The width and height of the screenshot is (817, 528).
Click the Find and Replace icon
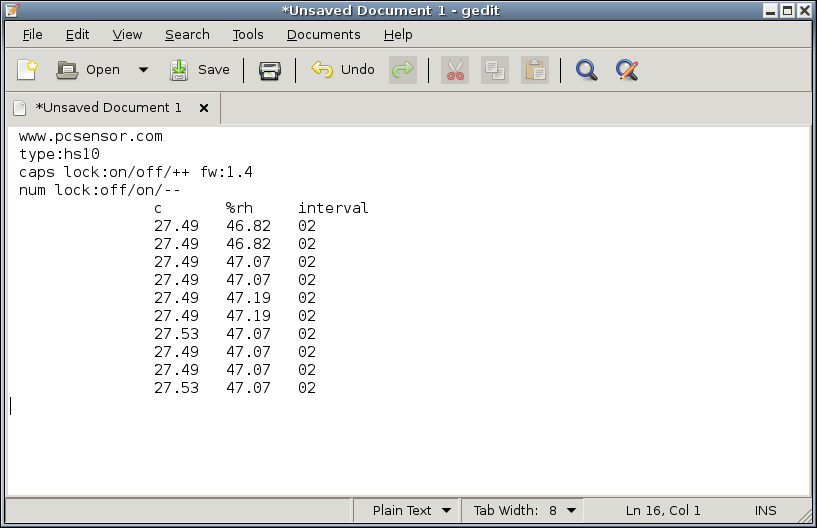(627, 70)
